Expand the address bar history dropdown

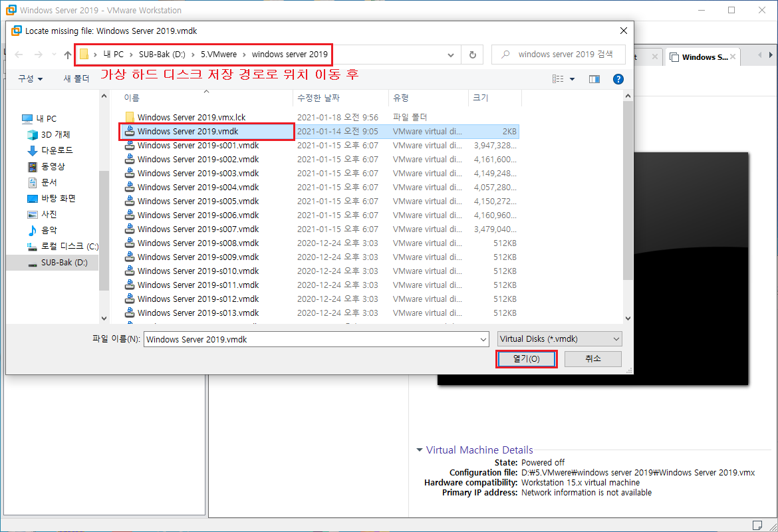coord(451,55)
